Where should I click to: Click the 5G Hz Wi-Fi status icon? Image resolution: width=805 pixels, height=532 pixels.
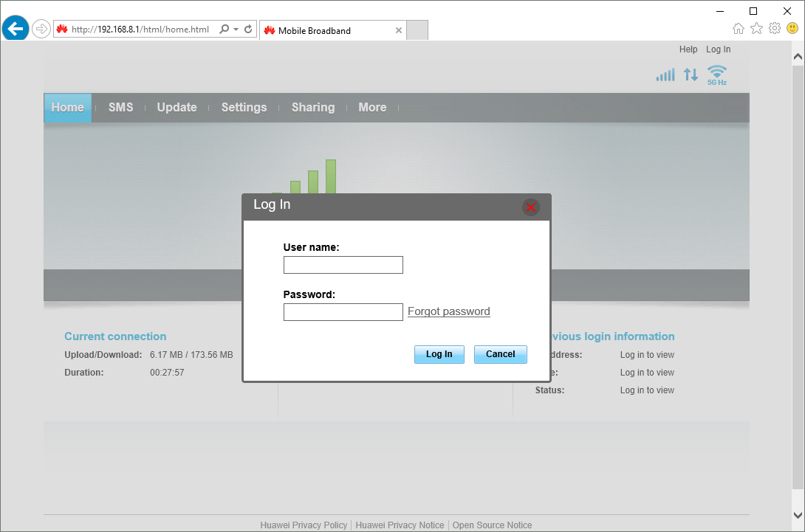click(x=716, y=75)
